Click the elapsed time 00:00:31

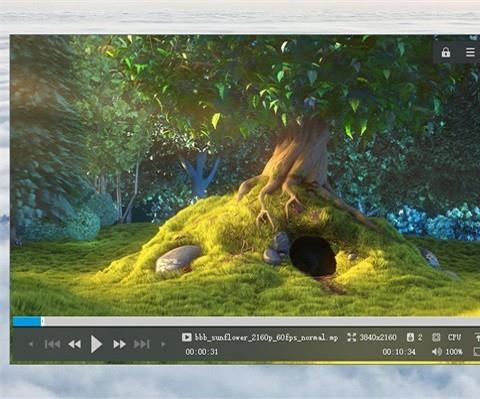[x=202, y=352]
